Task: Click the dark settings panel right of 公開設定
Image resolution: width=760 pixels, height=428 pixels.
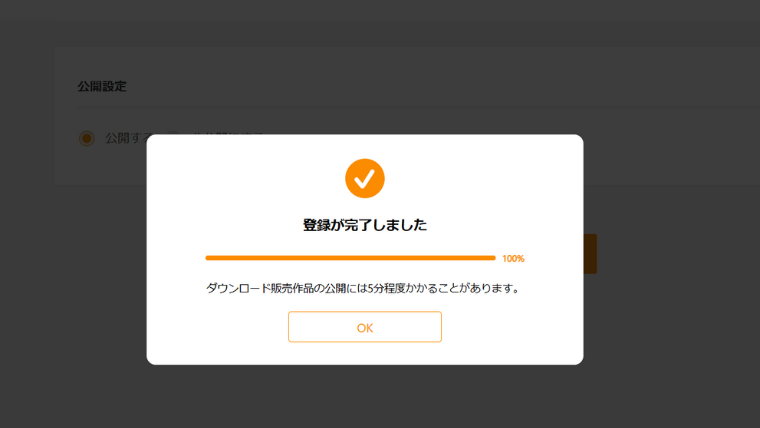Action: click(x=436, y=86)
